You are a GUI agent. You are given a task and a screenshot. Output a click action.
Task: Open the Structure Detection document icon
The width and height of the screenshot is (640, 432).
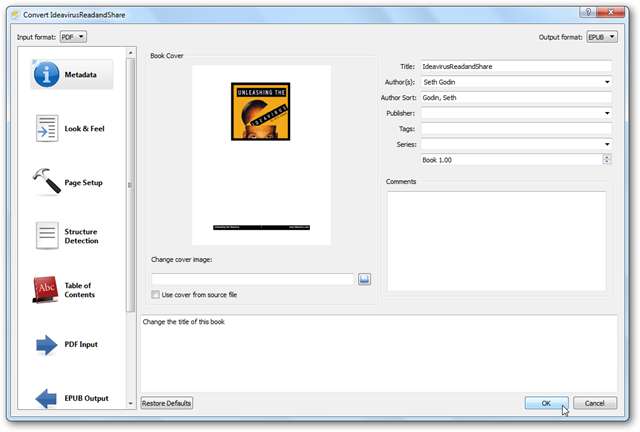tap(47, 236)
